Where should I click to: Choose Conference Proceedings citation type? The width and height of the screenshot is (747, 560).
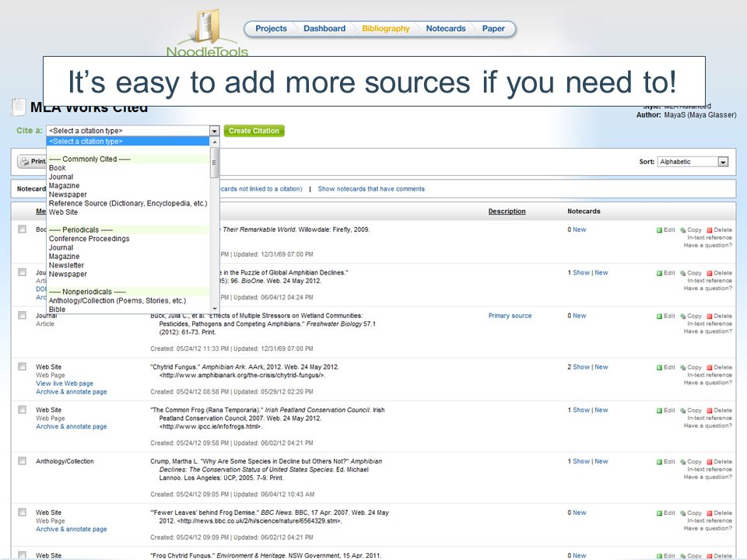89,239
